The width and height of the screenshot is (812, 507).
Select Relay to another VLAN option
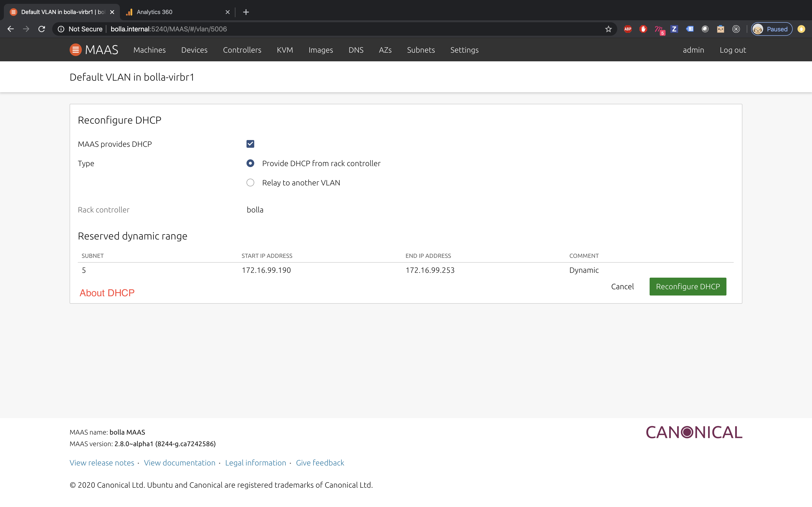point(250,183)
